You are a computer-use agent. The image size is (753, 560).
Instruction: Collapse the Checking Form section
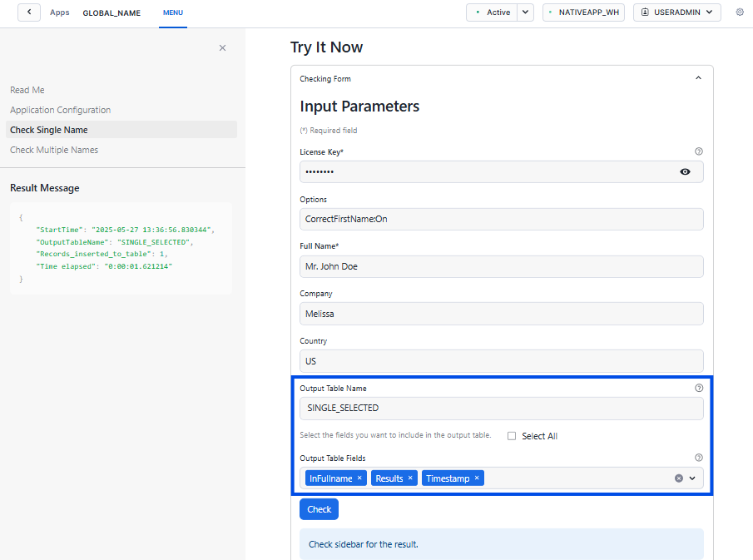(698, 78)
